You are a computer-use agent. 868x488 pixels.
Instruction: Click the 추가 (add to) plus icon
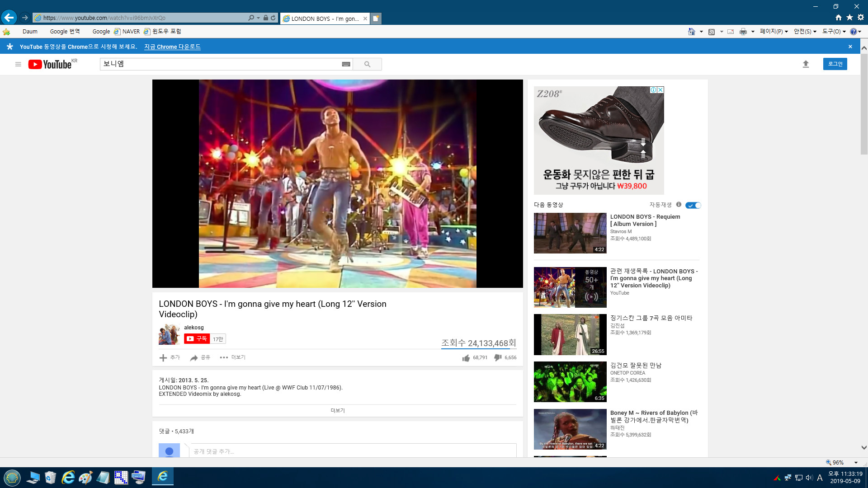tap(163, 358)
